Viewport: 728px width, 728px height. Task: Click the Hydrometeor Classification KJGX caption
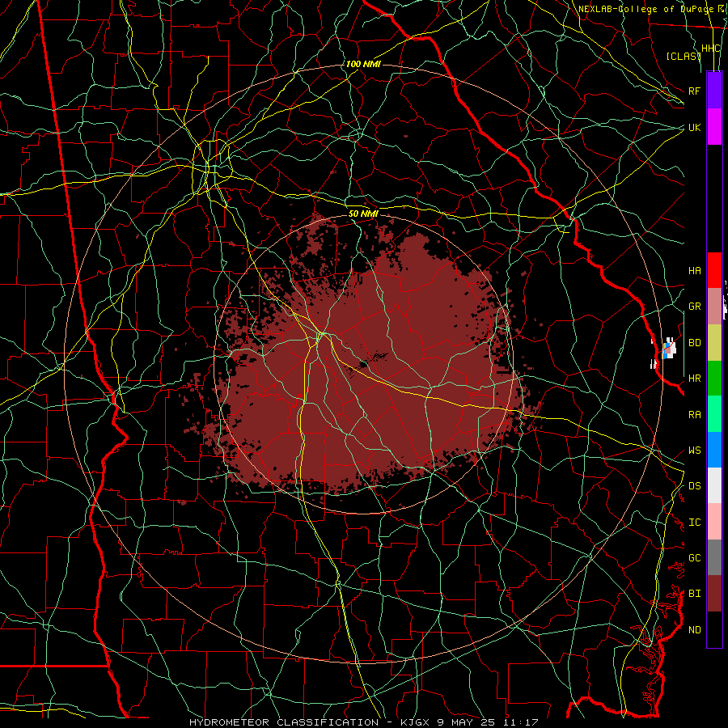click(363, 722)
